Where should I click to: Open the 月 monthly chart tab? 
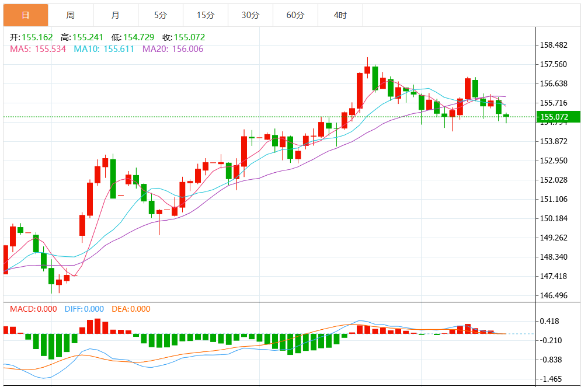(x=116, y=15)
